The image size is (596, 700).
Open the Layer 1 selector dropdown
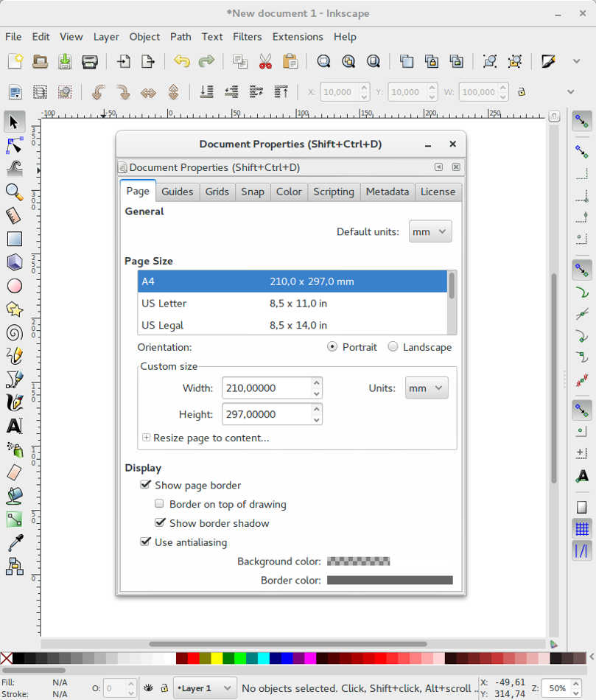[x=203, y=688]
